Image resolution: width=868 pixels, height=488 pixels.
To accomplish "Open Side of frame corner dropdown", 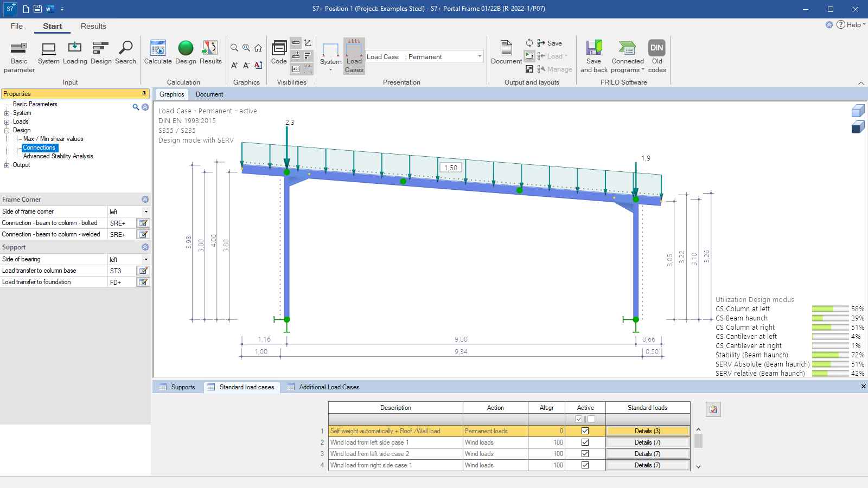I will click(x=145, y=211).
